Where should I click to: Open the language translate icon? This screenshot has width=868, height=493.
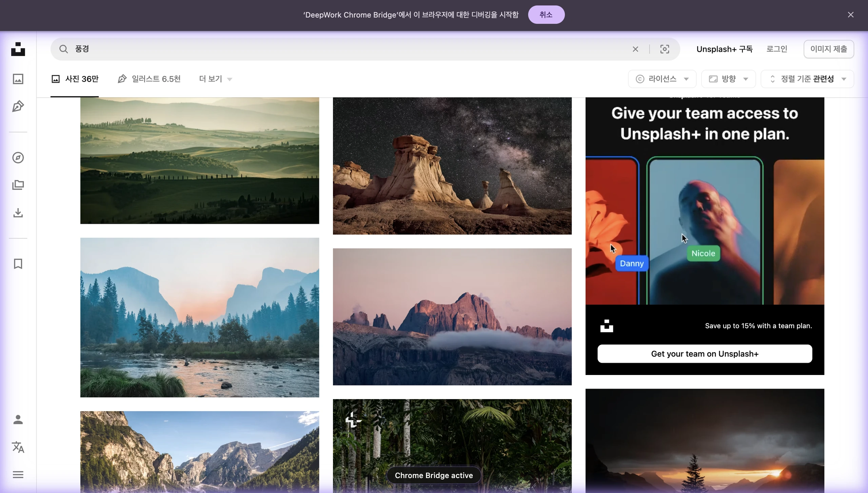[18, 447]
